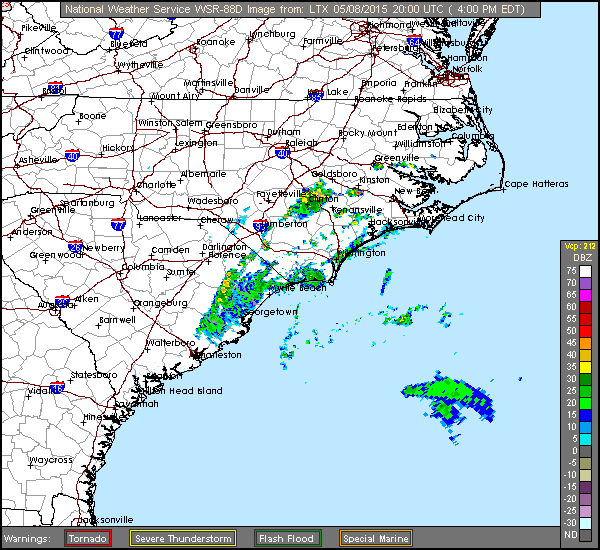The width and height of the screenshot is (600, 550).
Task: Click the Hilton Head Island label
Action: (180, 391)
